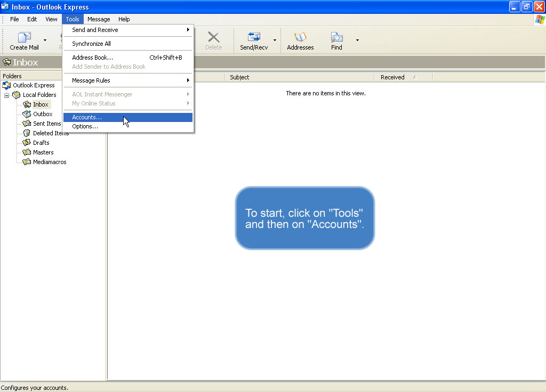Choose Options... from the Tools menu

[85, 126]
